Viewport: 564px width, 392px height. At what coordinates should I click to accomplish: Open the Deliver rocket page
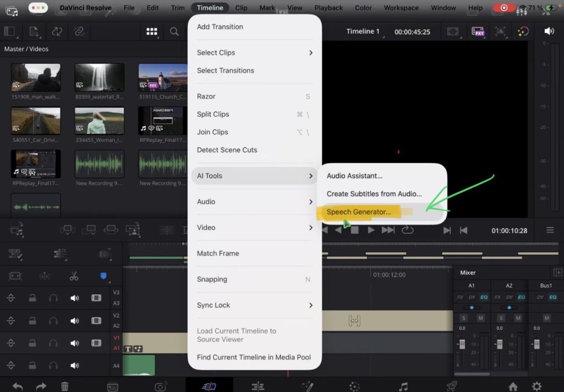point(452,386)
